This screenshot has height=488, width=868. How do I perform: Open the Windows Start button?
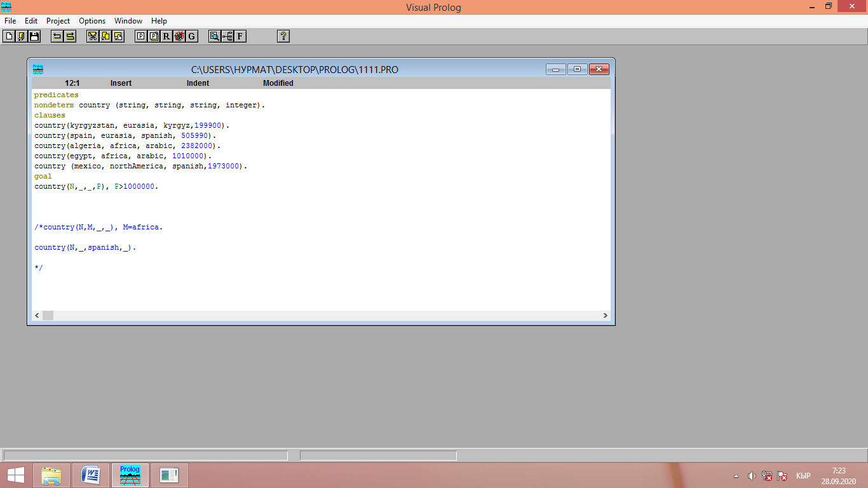pyautogui.click(x=16, y=475)
